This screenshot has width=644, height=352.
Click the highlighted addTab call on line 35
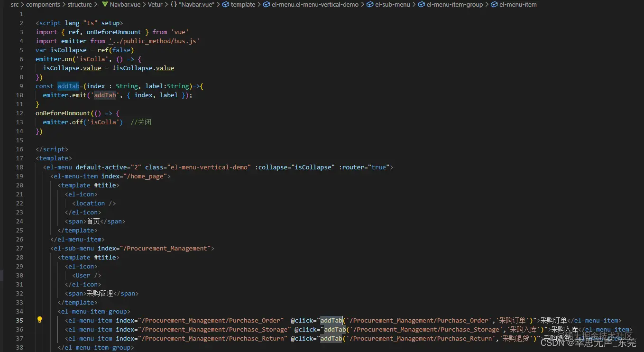[x=331, y=320]
